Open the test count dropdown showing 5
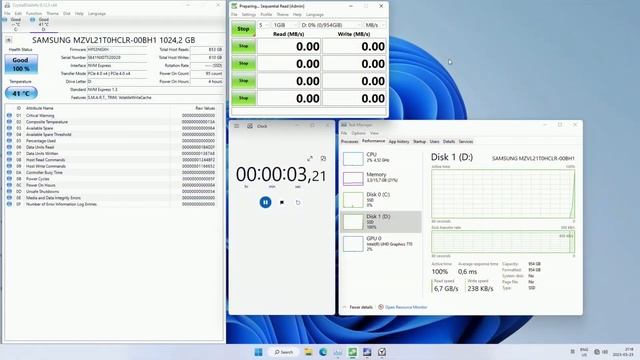640x360 pixels. [263, 25]
